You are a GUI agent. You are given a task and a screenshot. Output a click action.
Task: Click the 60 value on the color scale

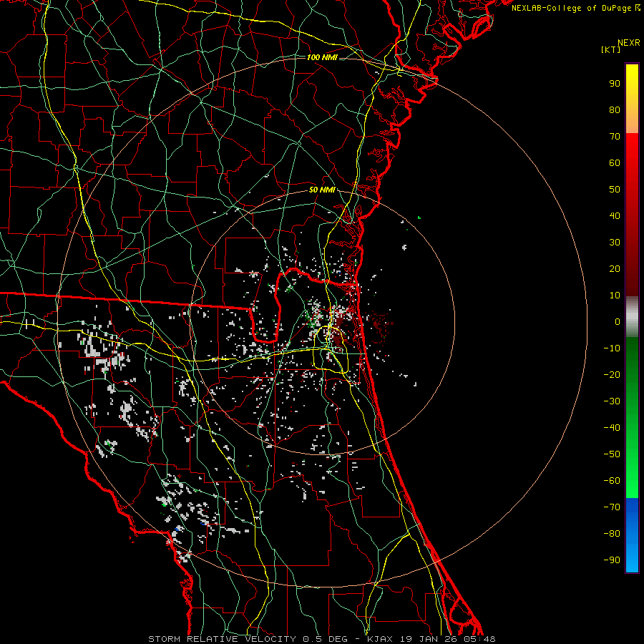coord(615,162)
